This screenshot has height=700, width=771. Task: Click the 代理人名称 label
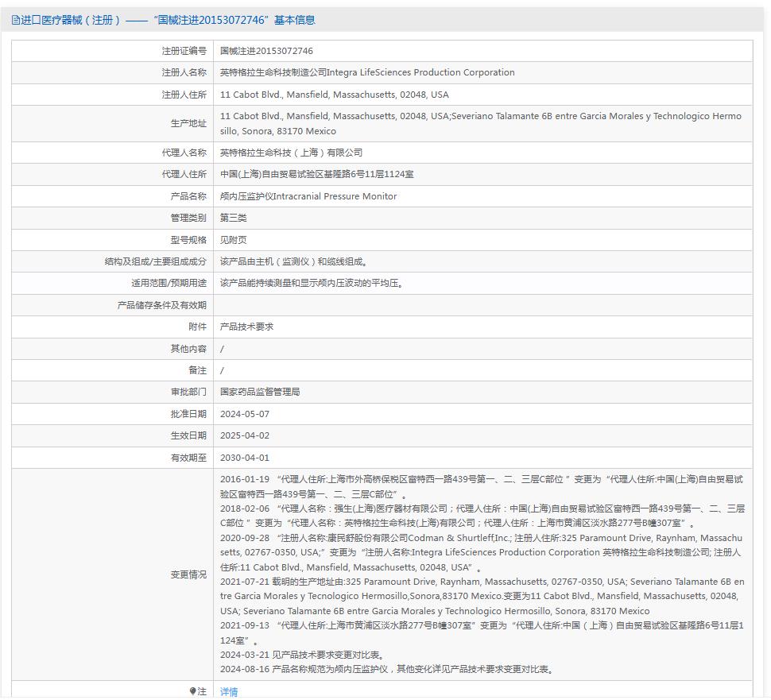tap(184, 153)
